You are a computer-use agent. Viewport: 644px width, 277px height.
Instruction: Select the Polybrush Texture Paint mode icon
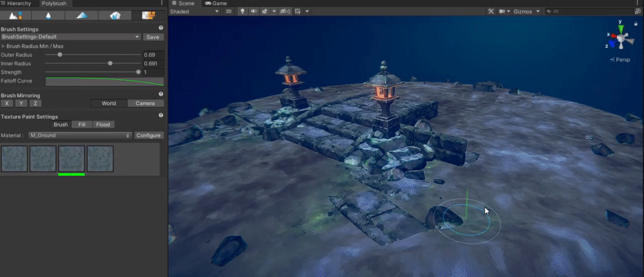coord(148,15)
